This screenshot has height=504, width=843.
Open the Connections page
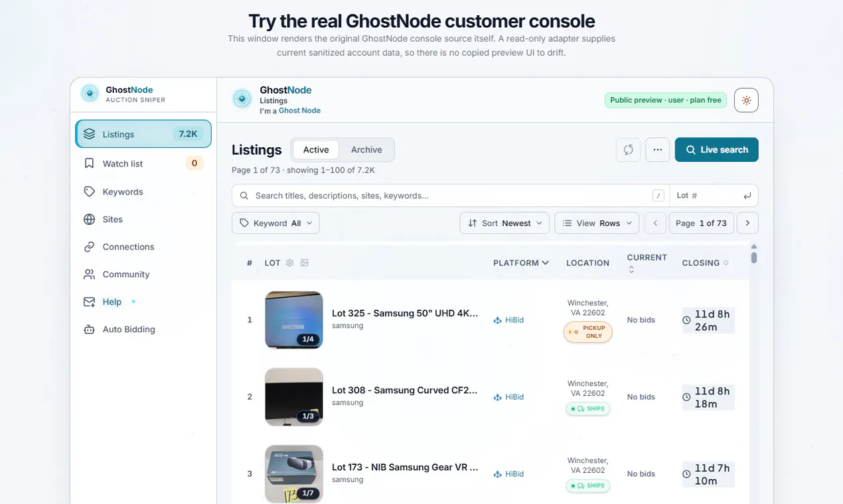point(143,247)
